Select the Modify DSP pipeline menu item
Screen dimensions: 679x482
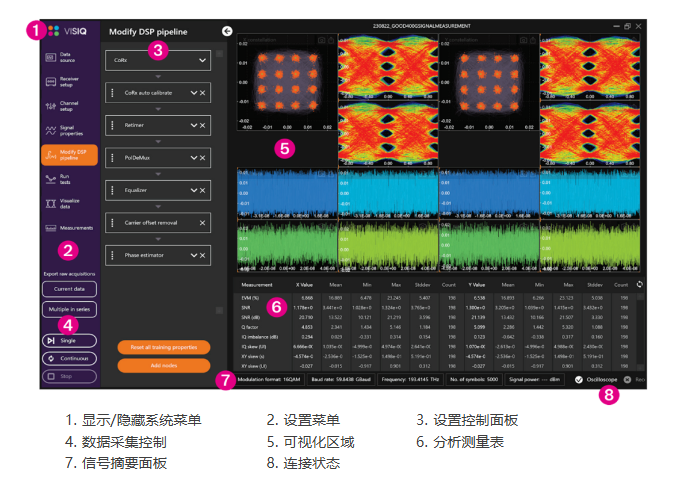click(69, 155)
